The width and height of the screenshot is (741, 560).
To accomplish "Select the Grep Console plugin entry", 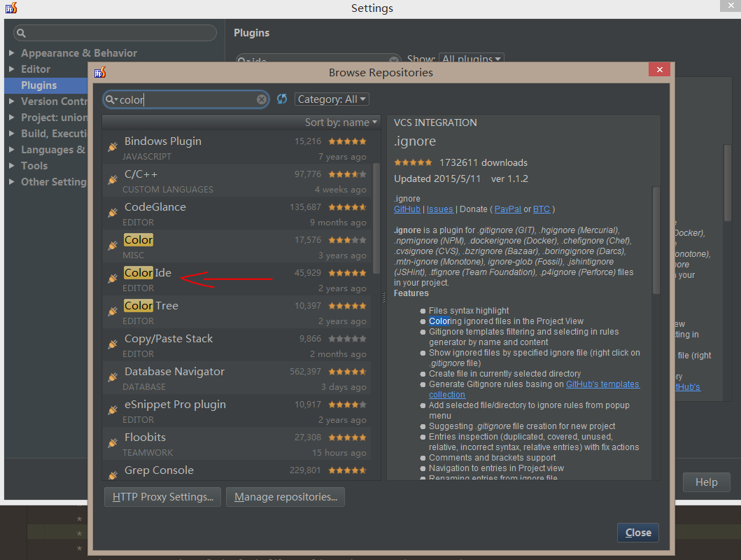I will [x=237, y=470].
